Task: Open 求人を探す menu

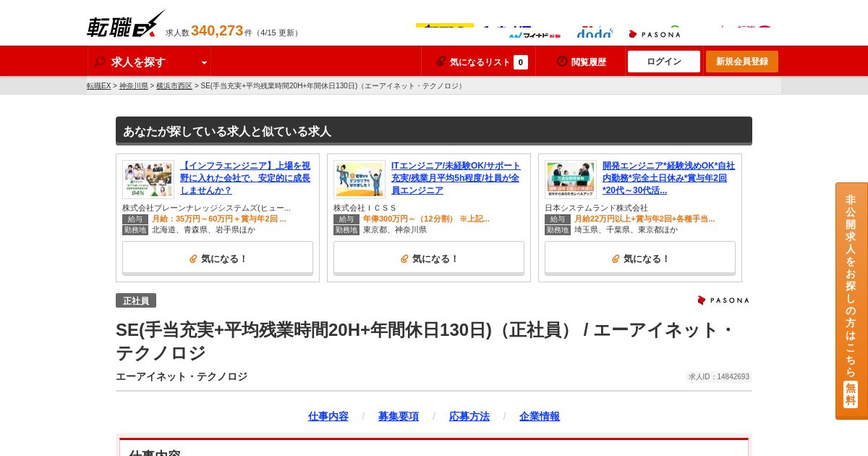Action: pos(138,62)
